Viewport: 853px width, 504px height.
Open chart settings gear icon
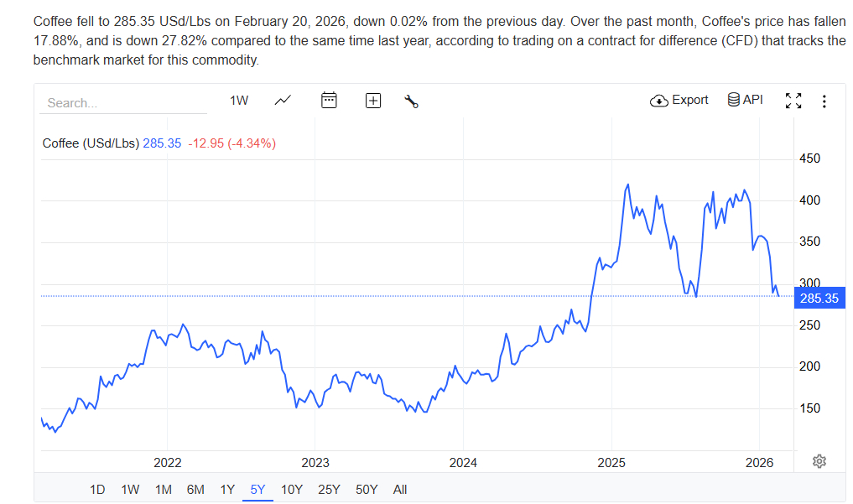coord(819,461)
